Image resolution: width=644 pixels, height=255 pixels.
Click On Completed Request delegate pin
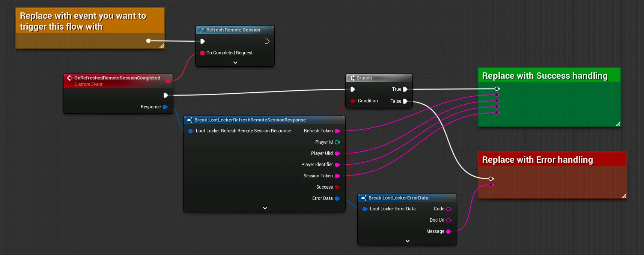click(x=203, y=53)
